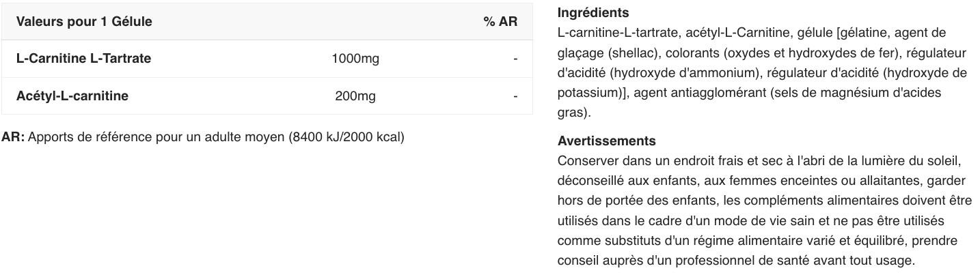Click the "Avertissements" heading
The image size is (980, 277).
click(606, 141)
